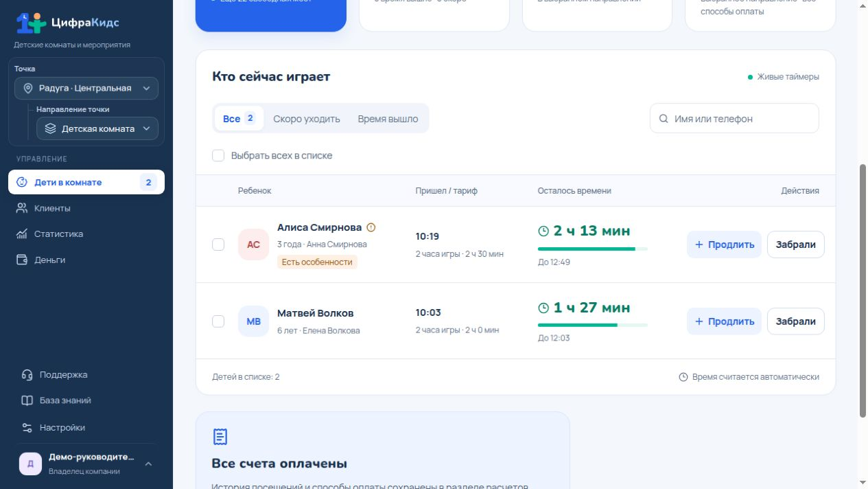868x489 pixels.
Task: Open База знаний from the sidebar
Action: tap(86, 400)
